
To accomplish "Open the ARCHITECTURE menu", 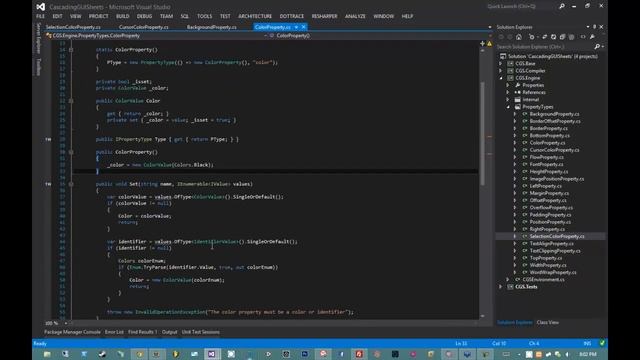I will click(255, 16).
